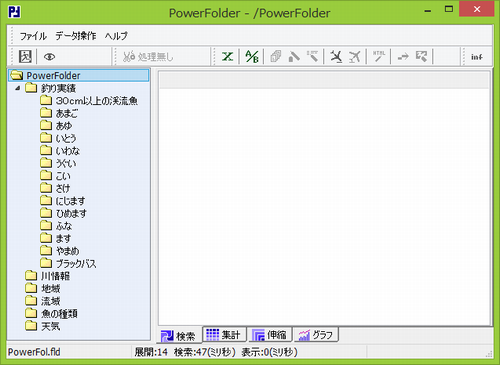Click the 検索:47(ミリ秒) status text
500x365 pixels.
point(205,352)
